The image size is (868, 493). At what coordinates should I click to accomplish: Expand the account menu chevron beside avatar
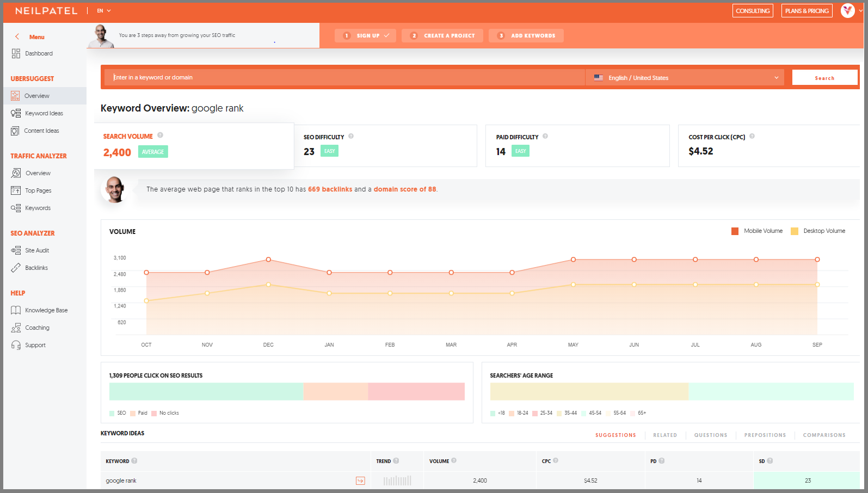[x=860, y=10]
